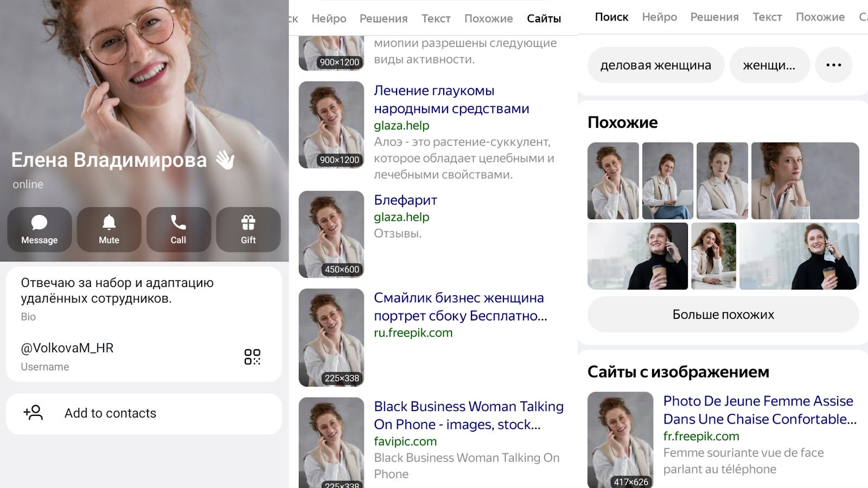Open the Лечение глаукомы народными средствами link
The image size is (868, 488).
pos(451,100)
